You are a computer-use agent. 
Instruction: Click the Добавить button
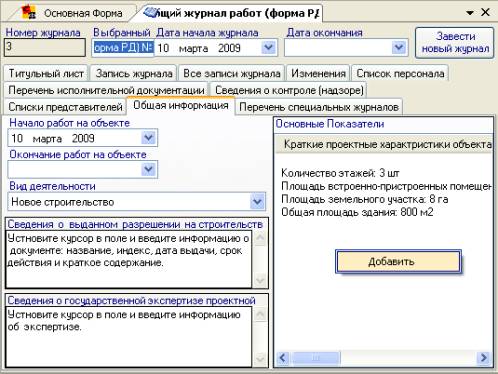point(398,261)
